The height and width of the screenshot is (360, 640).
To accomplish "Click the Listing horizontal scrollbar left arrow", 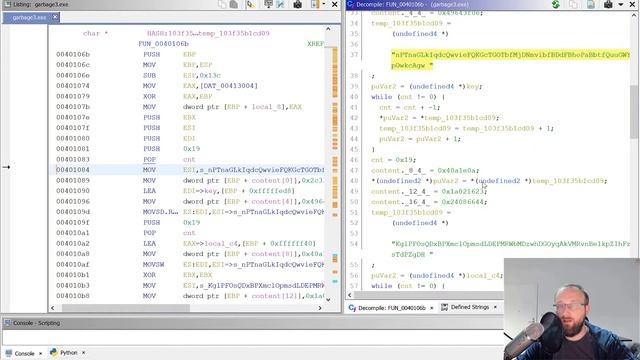I will (x=52, y=308).
